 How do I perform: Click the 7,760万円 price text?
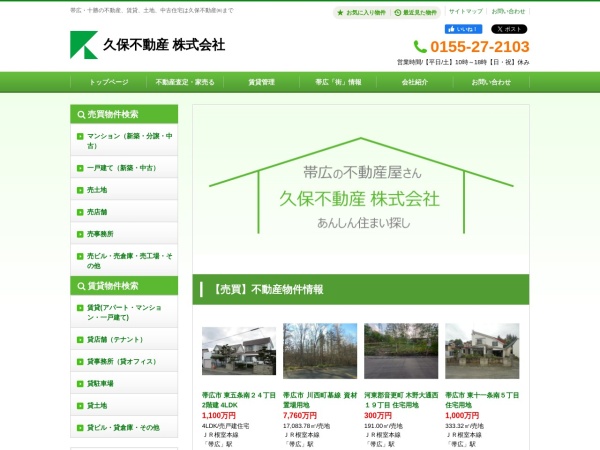coord(300,416)
